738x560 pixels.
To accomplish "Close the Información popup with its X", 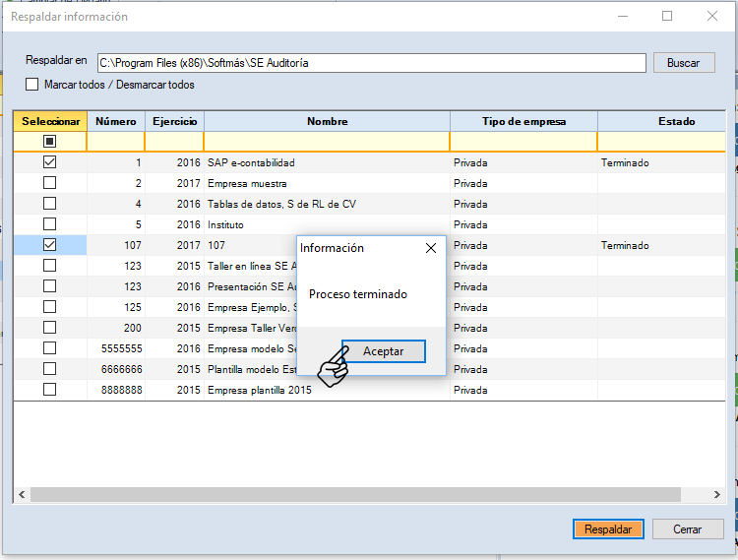I will (430, 248).
